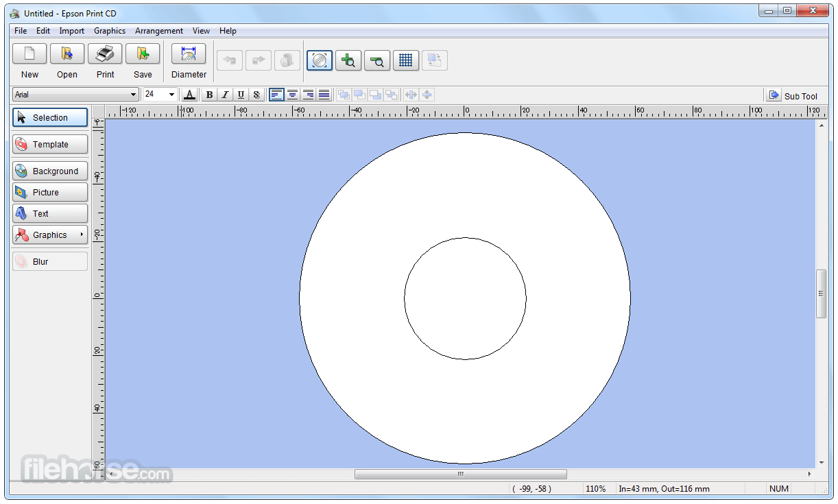The height and width of the screenshot is (504, 838).
Task: Justify the text
Action: pos(324,95)
